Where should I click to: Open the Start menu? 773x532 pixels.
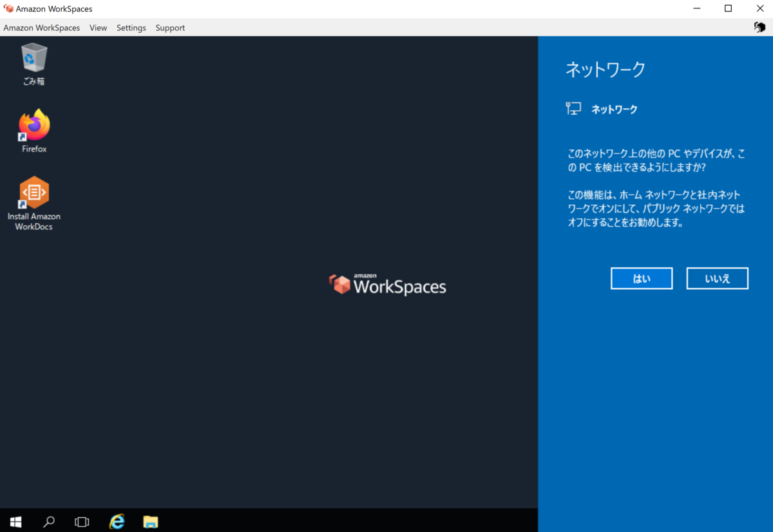pyautogui.click(x=15, y=522)
